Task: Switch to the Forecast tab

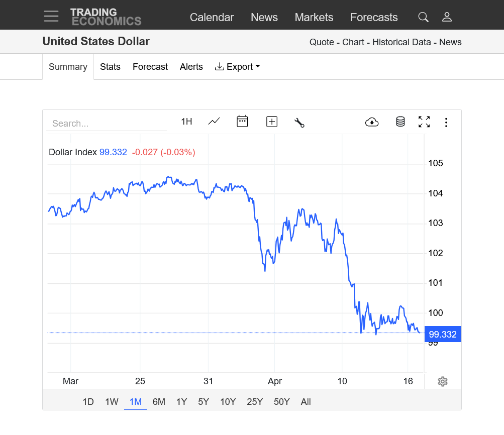Action: click(x=150, y=67)
